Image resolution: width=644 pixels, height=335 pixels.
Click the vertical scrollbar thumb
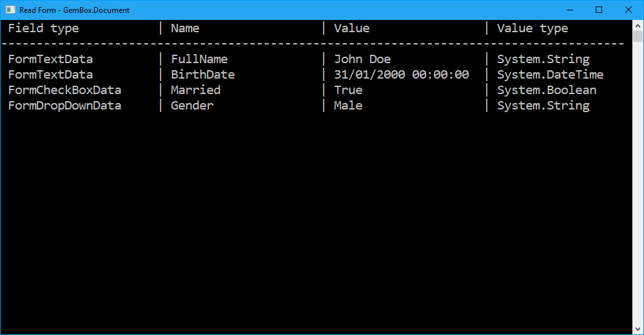[x=638, y=36]
